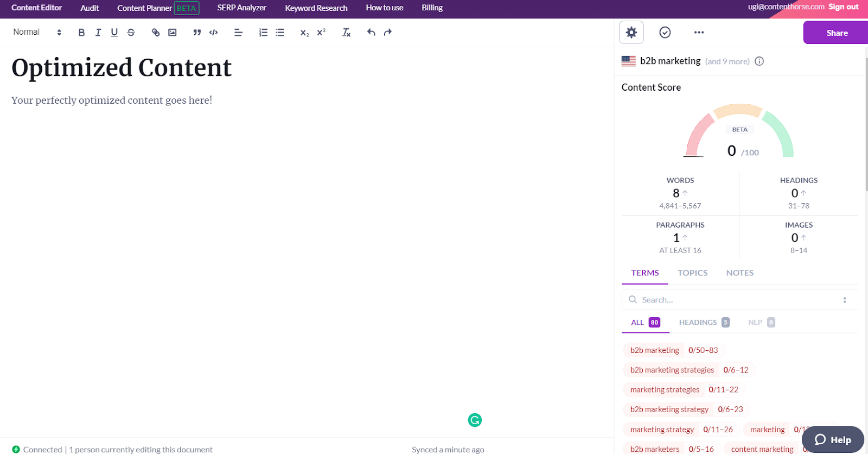Viewport: 868px width, 454px height.
Task: Go to Billing
Action: click(x=432, y=8)
